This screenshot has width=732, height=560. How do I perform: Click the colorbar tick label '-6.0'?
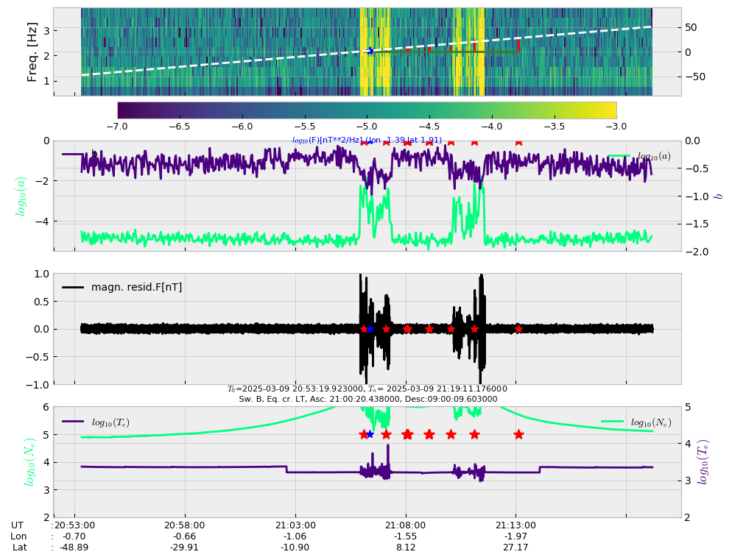[x=242, y=127]
